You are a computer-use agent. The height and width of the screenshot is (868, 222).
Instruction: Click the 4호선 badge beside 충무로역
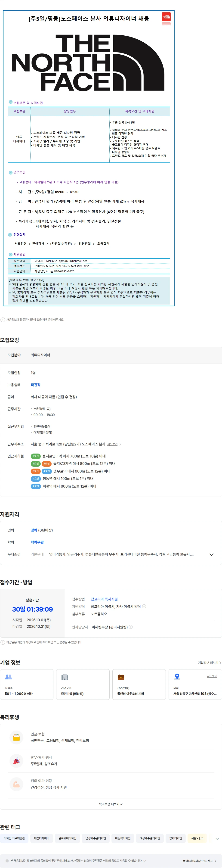pos(46,471)
